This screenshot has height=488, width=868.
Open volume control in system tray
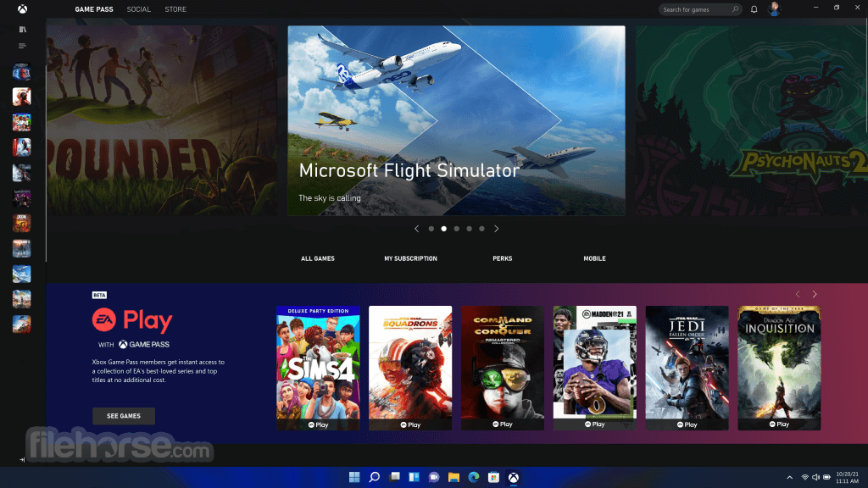point(815,477)
